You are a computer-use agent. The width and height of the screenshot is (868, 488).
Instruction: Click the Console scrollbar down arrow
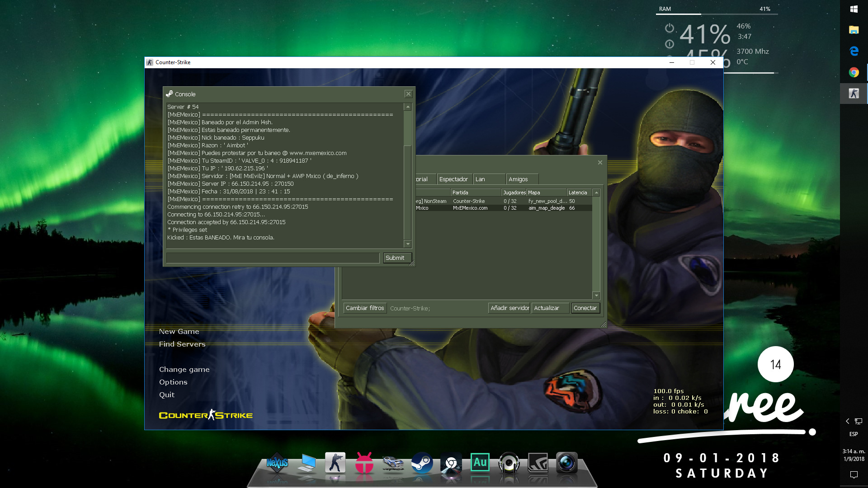coord(408,244)
